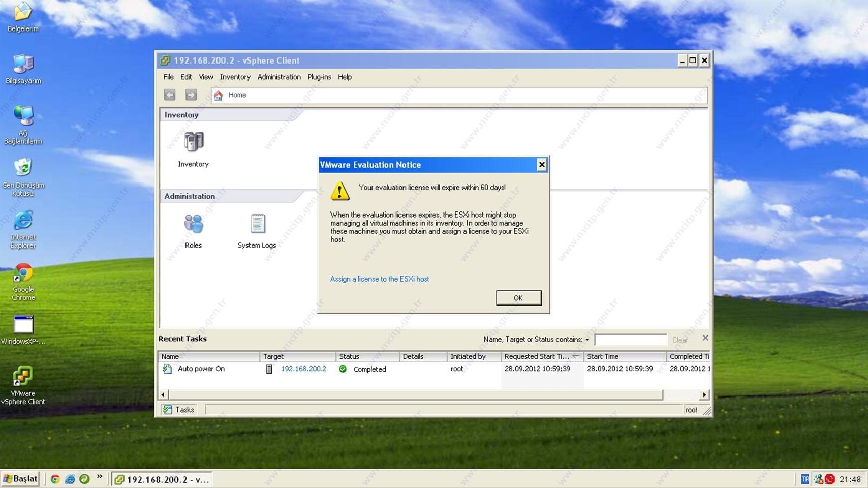Click Assign a license to the ESXi host

pos(380,279)
